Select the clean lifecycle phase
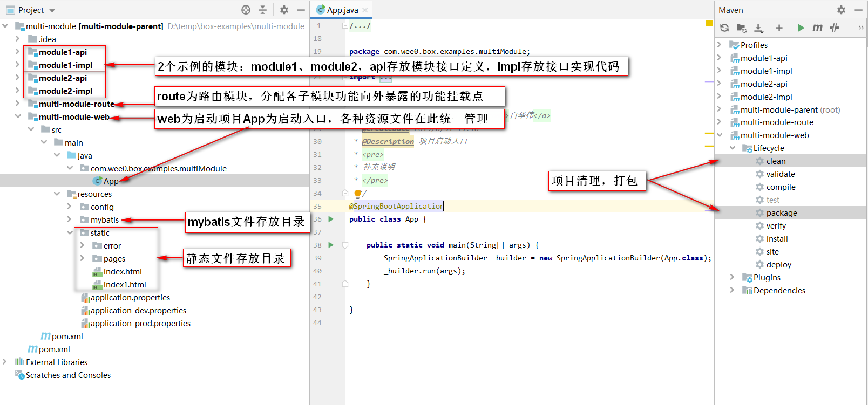 (776, 161)
